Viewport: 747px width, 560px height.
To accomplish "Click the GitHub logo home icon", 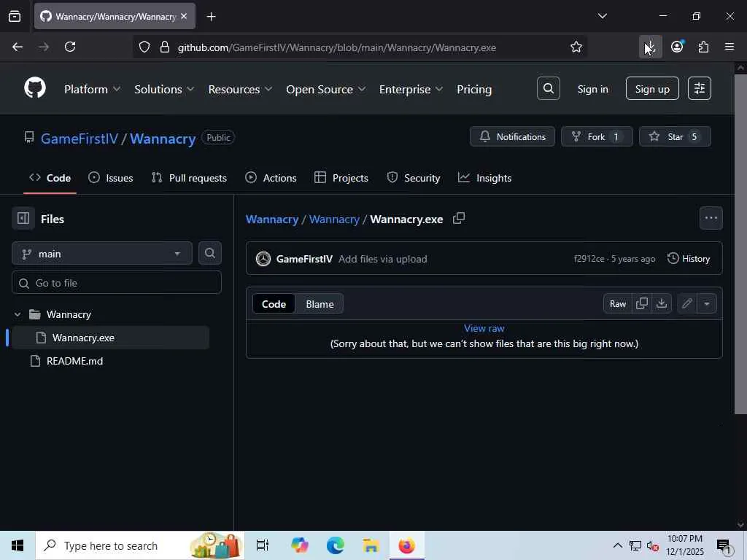I will 35,88.
